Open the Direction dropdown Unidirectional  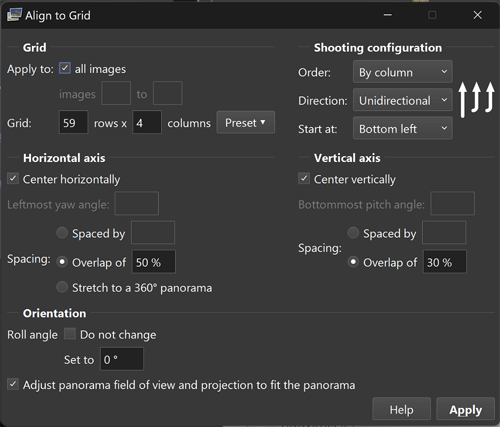[x=403, y=100]
